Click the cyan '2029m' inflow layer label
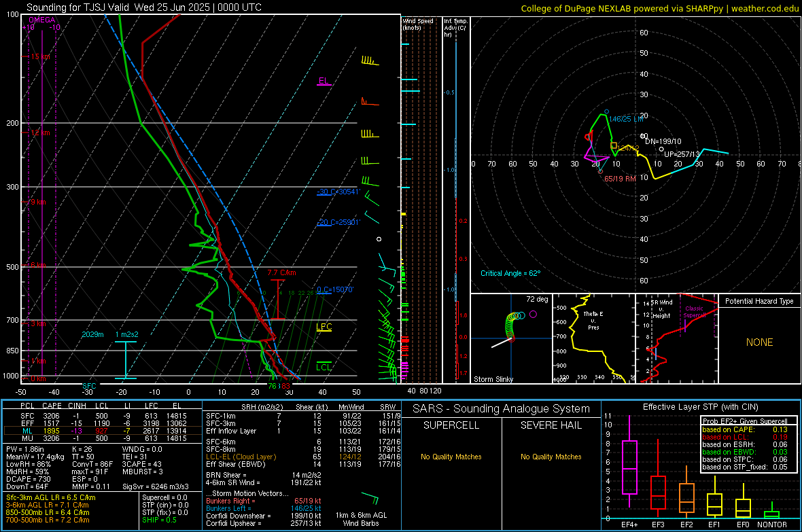The height and width of the screenshot is (532, 802). point(92,334)
